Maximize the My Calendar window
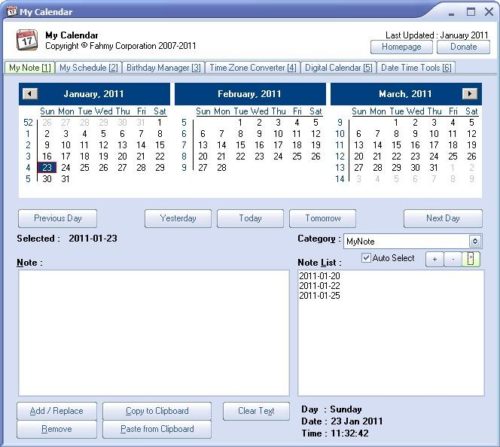The width and height of the screenshot is (500, 447). click(471, 12)
